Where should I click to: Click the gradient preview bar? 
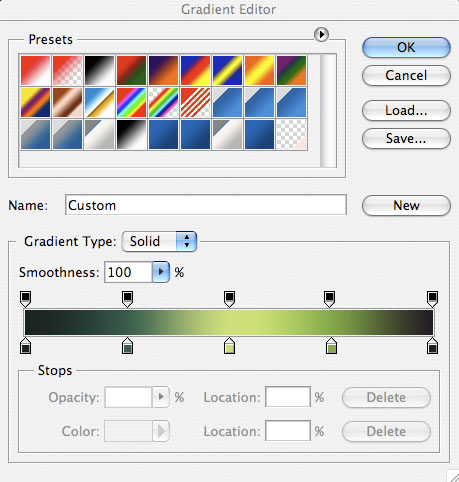[229, 322]
